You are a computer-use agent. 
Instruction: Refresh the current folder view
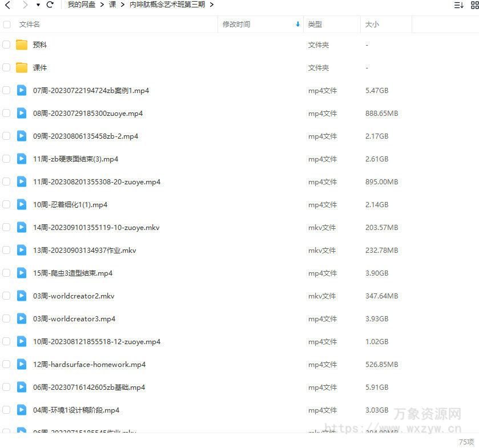pyautogui.click(x=50, y=5)
